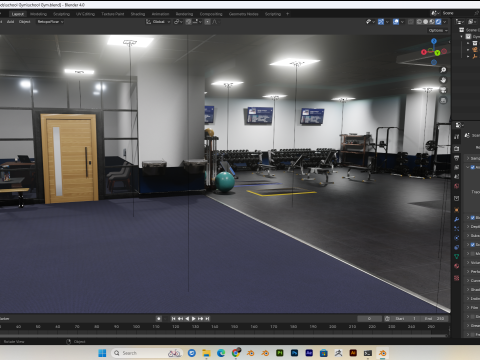Open the View Layer properties tab
Image resolution: width=480 pixels, height=360 pixels.
coord(457,167)
